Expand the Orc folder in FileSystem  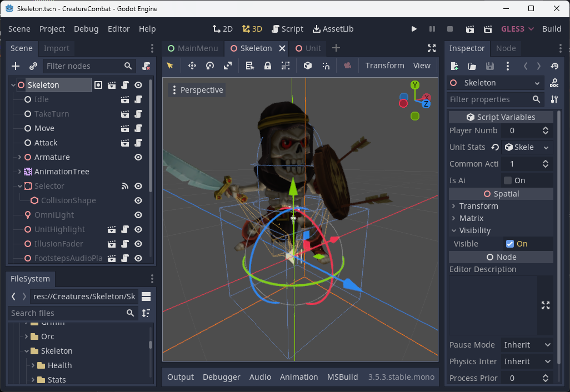(x=26, y=336)
